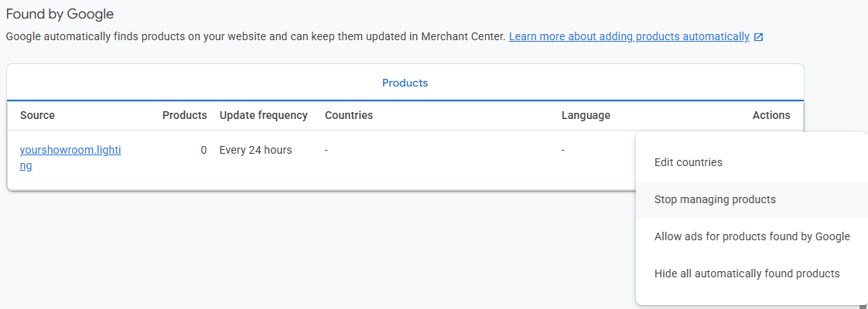Open the yourshowroom.lighting source link

[70, 158]
